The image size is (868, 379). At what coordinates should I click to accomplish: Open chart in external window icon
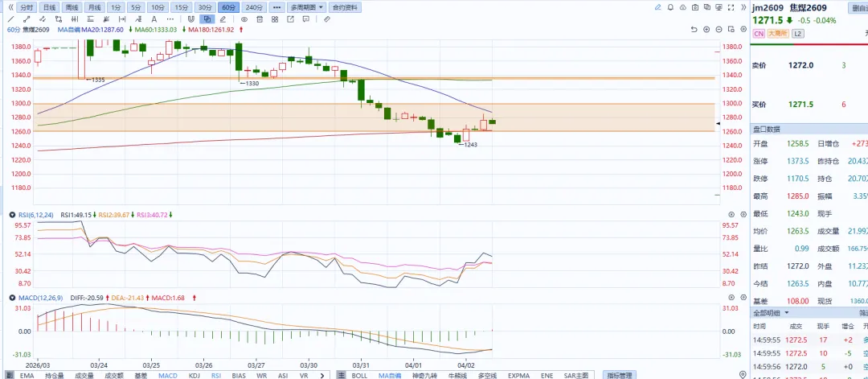coord(290,19)
